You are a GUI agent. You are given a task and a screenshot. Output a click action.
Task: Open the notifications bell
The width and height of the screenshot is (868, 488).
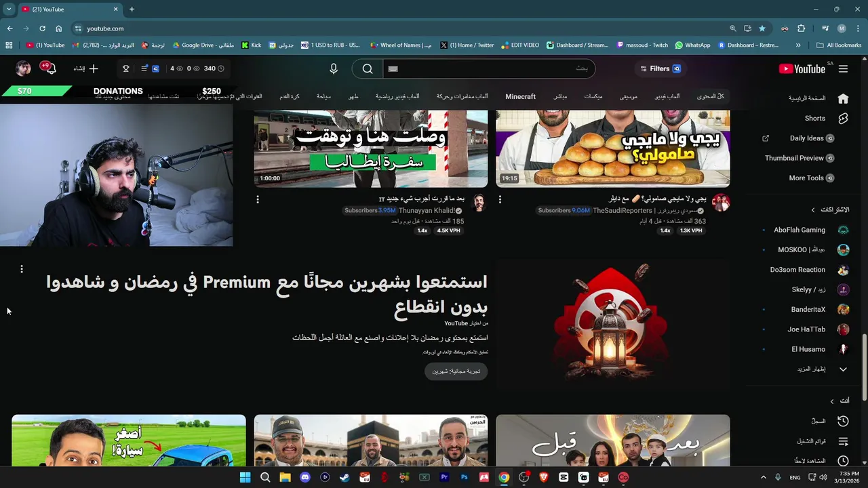click(x=50, y=68)
